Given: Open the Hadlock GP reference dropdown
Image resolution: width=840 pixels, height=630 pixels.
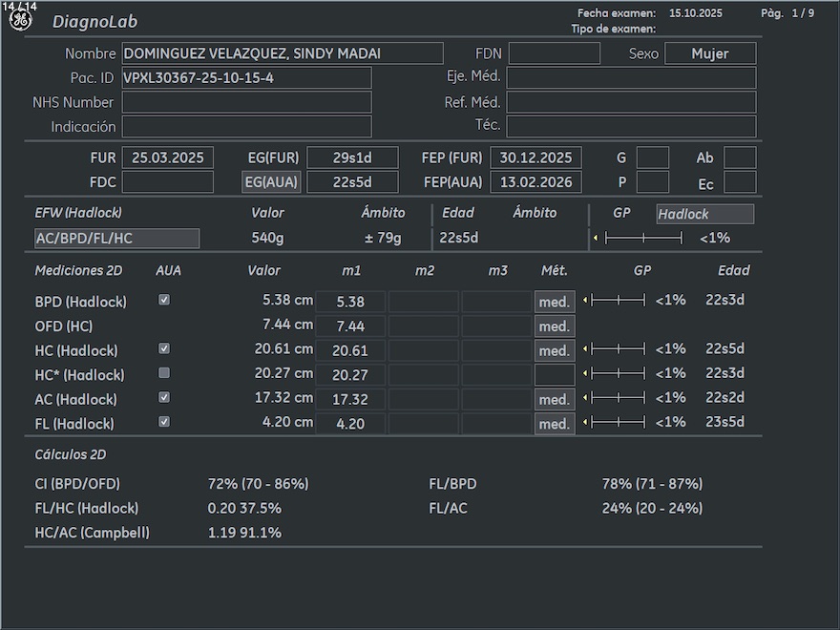Looking at the screenshot, I should pyautogui.click(x=704, y=215).
